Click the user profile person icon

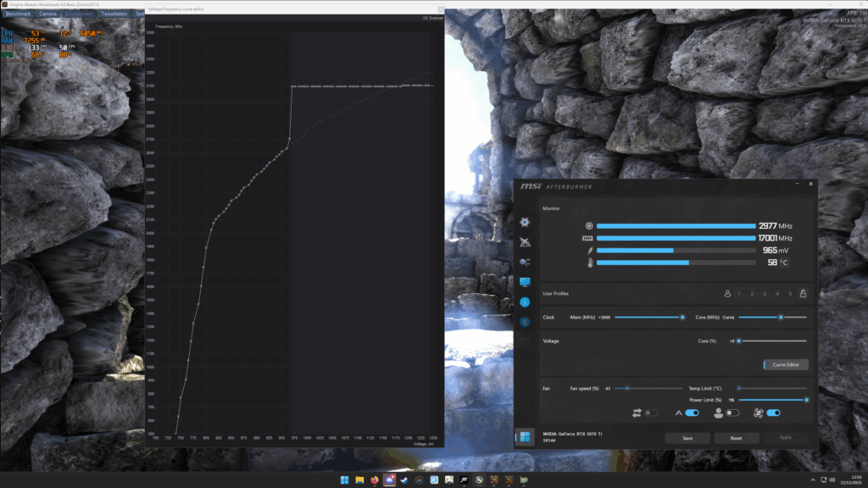click(x=727, y=294)
